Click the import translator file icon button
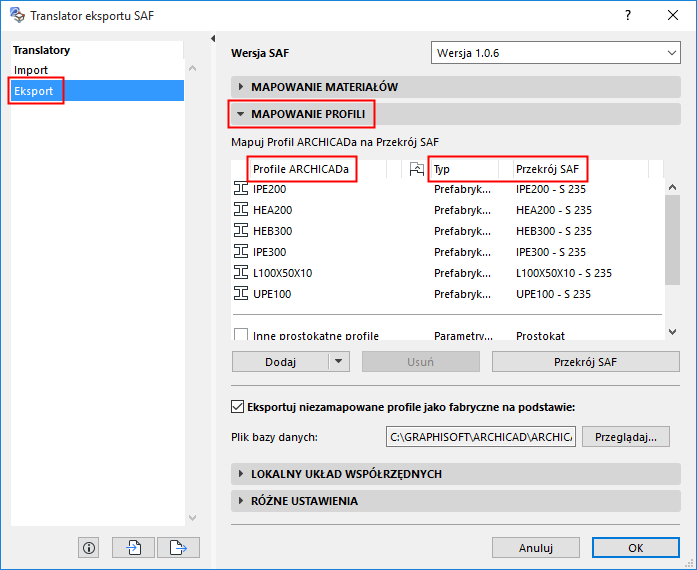This screenshot has width=697, height=570. pyautogui.click(x=133, y=547)
